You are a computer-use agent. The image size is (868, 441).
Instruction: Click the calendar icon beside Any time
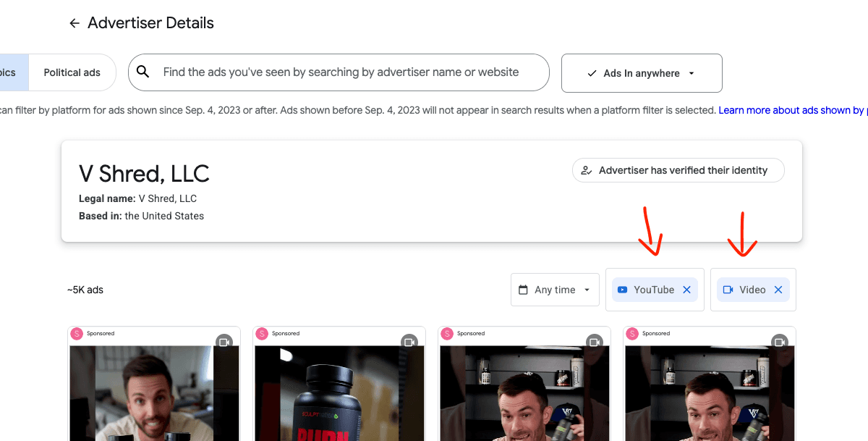click(524, 289)
